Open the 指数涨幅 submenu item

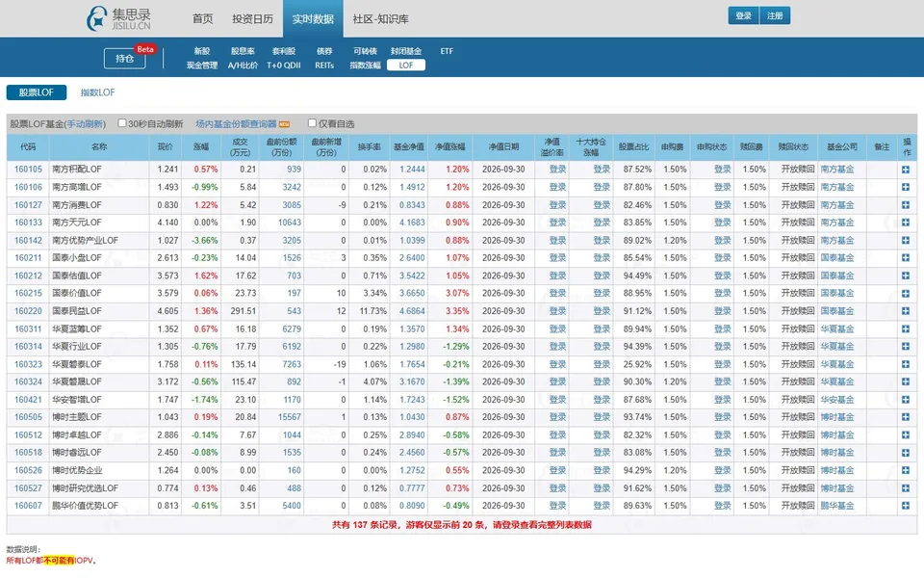[x=366, y=66]
